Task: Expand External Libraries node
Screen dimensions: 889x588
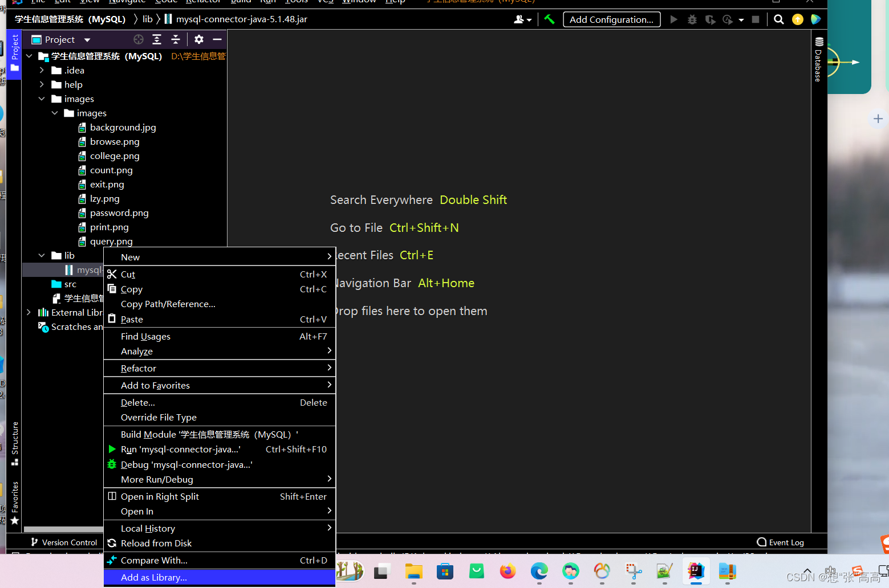Action: point(29,312)
